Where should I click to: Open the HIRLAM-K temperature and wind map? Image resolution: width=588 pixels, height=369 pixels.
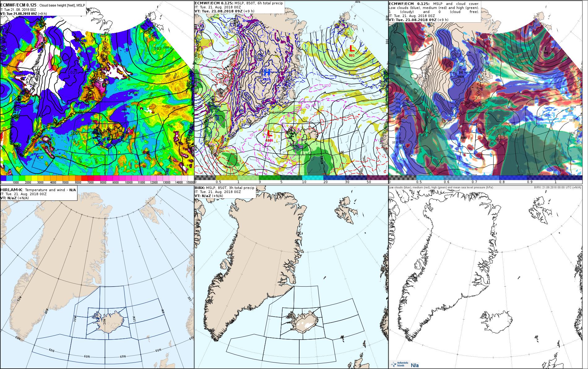click(97, 277)
